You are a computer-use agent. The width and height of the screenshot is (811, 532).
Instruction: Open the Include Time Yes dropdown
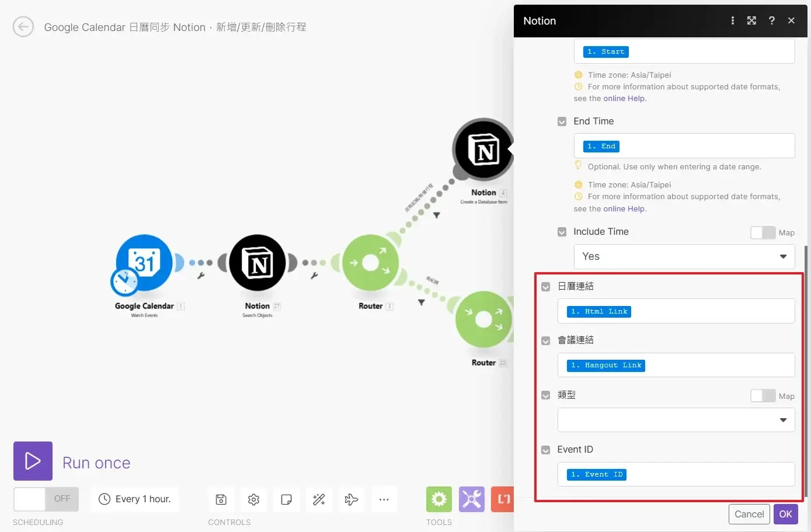[x=684, y=256]
